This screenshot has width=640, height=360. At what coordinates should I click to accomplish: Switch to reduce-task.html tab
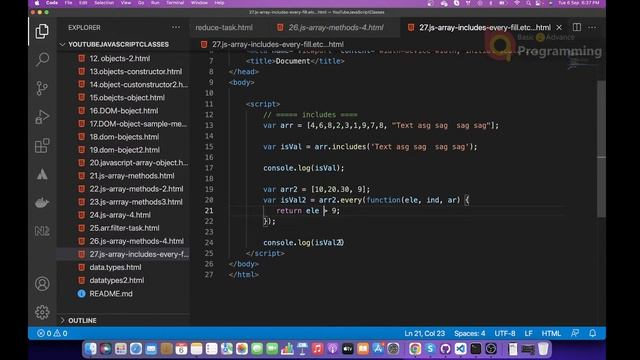coord(224,27)
